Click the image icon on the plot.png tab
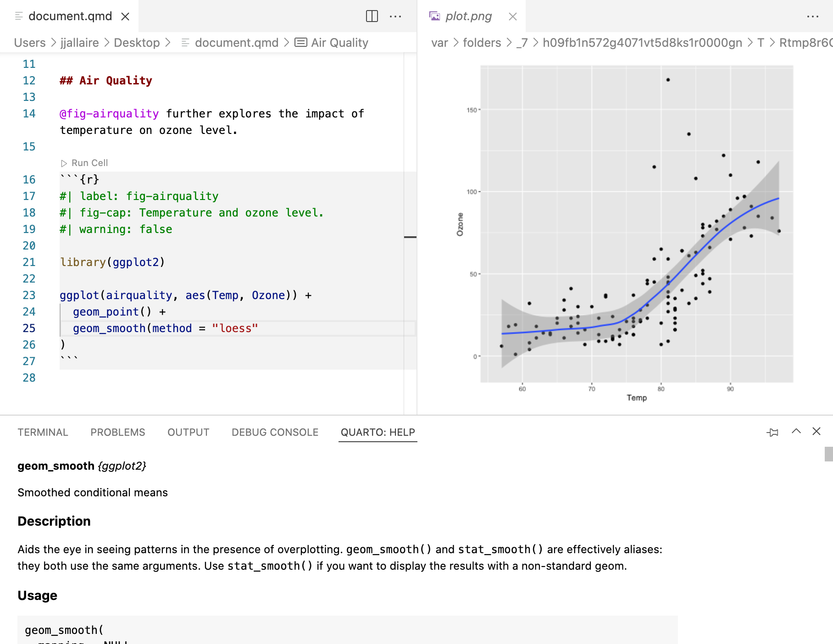 tap(434, 15)
